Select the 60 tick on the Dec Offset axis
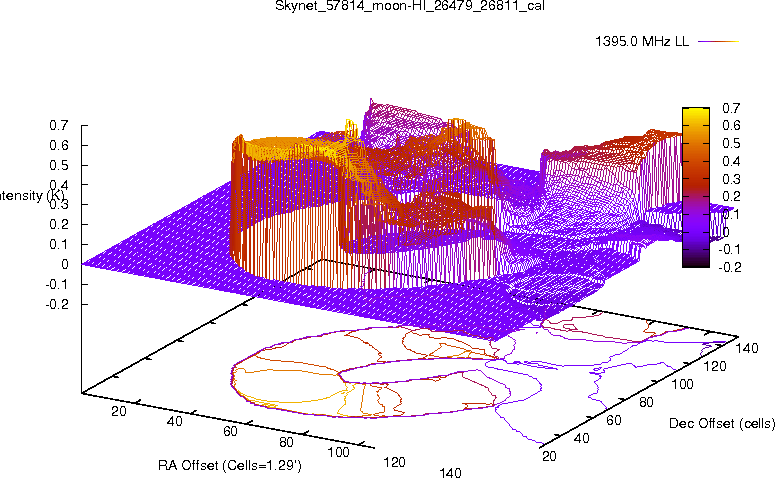Image resolution: width=775 pixels, height=478 pixels. pyautogui.click(x=614, y=420)
